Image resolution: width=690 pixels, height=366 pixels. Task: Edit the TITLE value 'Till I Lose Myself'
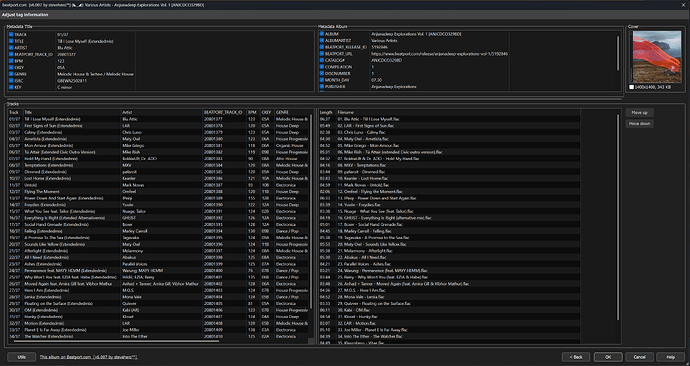point(95,41)
